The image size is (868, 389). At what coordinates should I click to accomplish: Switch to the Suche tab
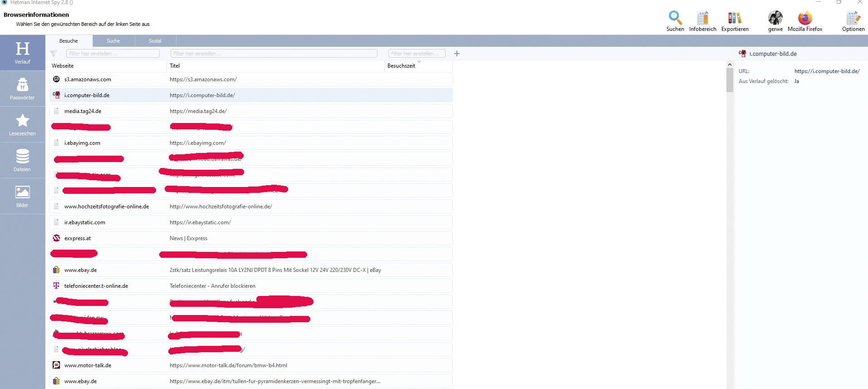113,41
